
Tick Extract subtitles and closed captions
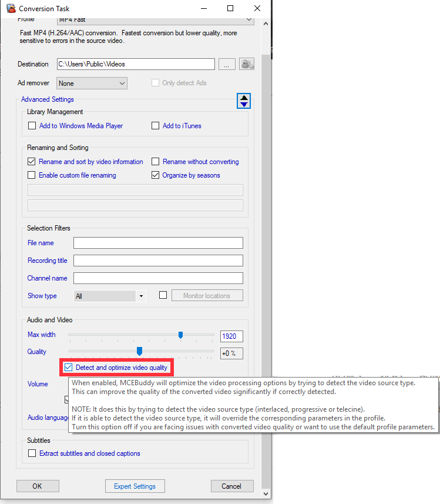[32, 453]
